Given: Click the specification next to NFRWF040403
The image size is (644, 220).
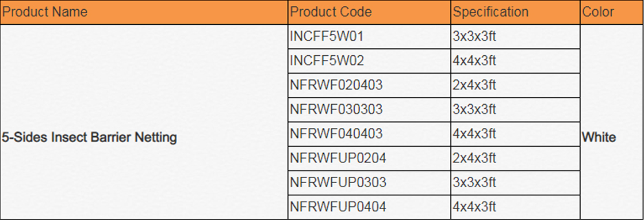Looking at the screenshot, I should 515,134.
